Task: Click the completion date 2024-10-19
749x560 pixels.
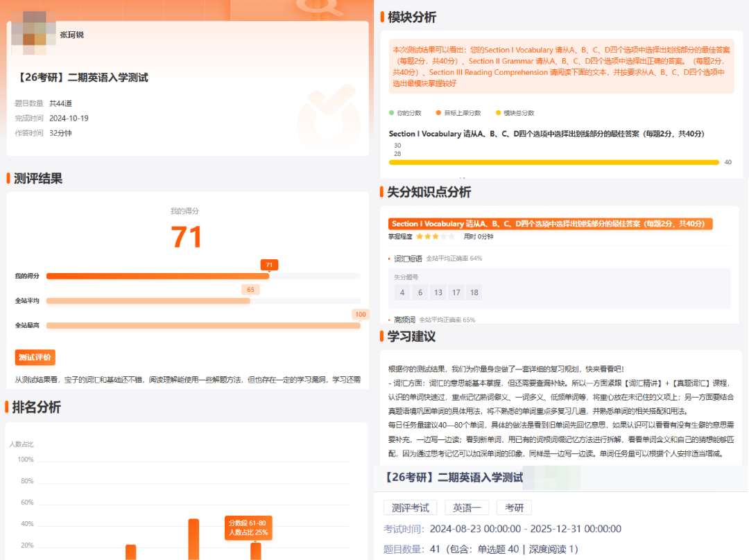Action: click(x=69, y=118)
